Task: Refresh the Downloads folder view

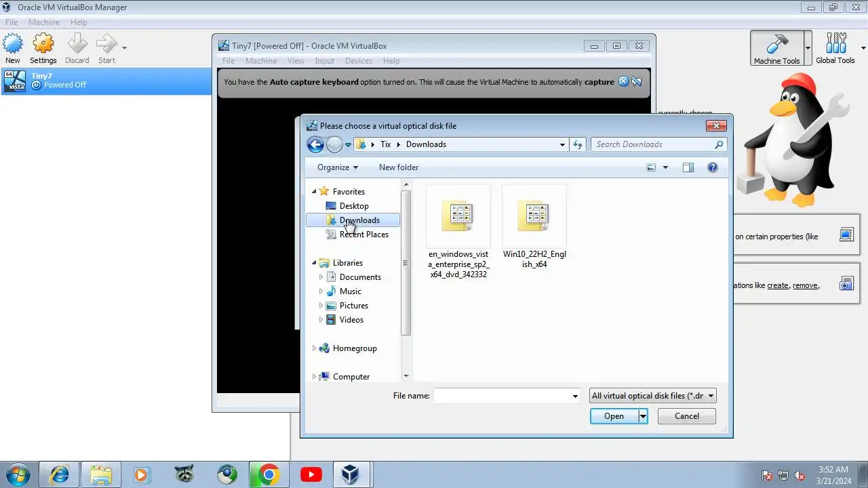Action: [578, 144]
